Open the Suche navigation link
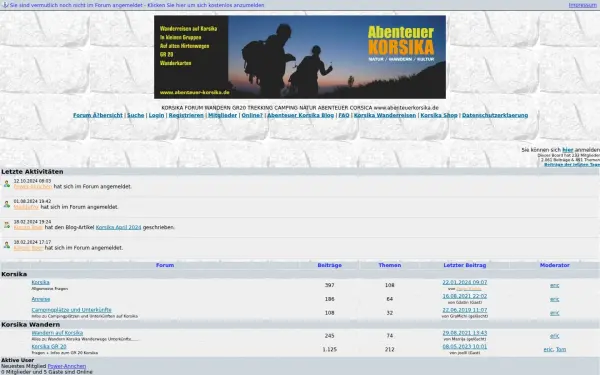The image size is (600, 375). click(135, 115)
